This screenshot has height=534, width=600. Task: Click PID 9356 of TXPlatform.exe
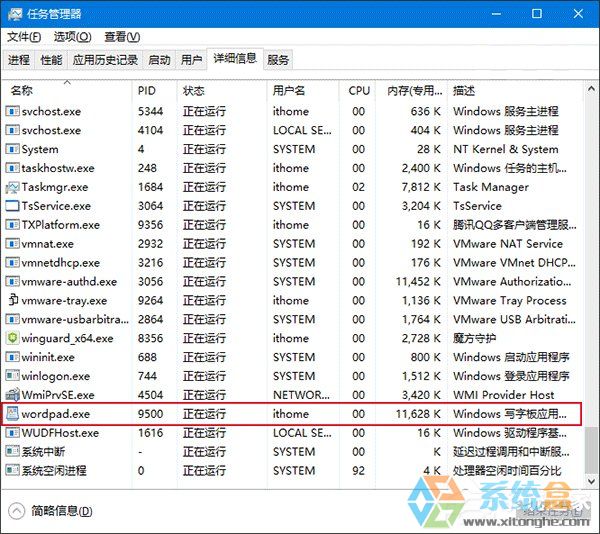tap(150, 225)
